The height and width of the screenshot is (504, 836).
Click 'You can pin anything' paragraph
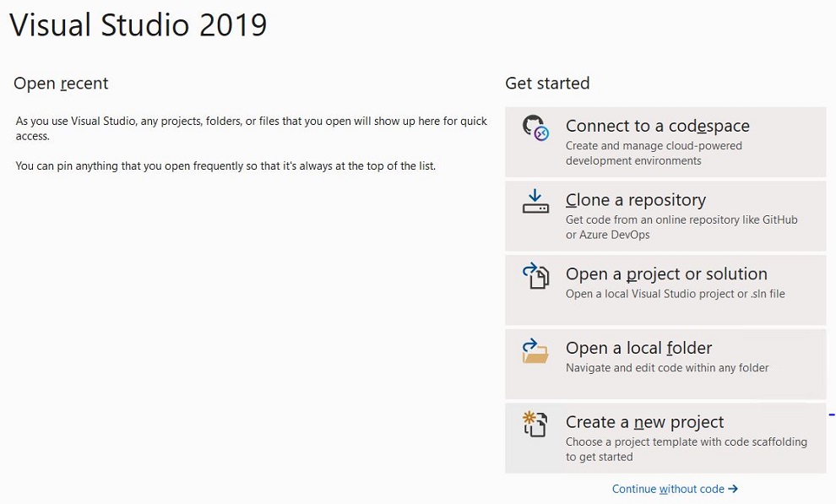pos(225,165)
